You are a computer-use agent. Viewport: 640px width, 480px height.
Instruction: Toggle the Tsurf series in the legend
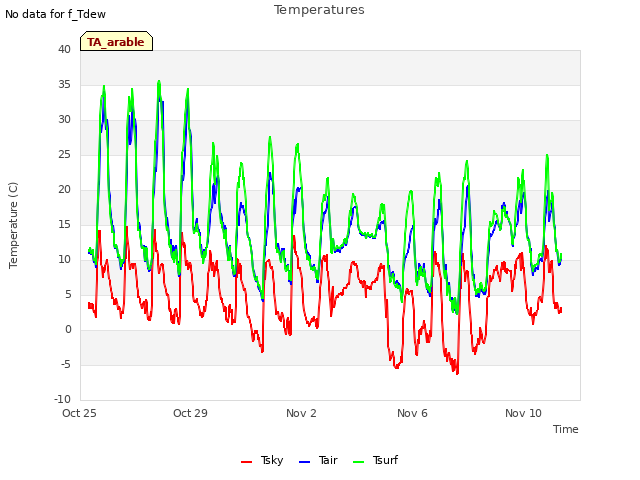pos(375,460)
